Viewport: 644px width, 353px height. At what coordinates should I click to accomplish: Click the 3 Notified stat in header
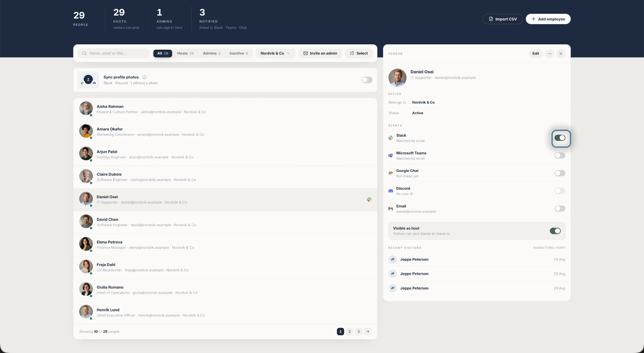pos(223,19)
